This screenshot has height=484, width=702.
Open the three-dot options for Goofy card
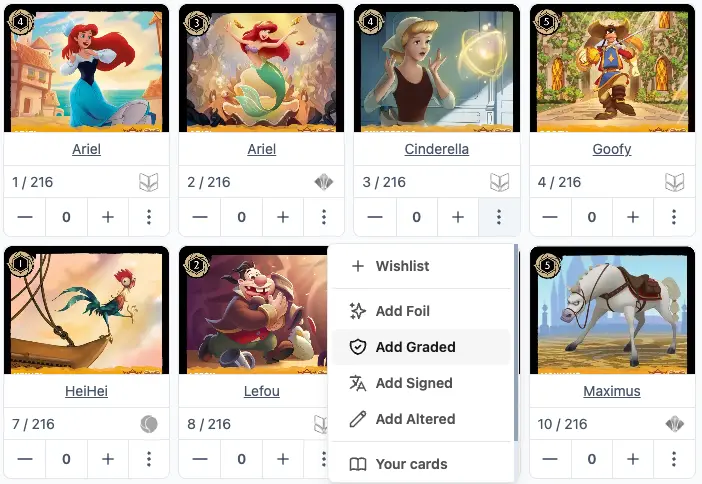point(674,217)
